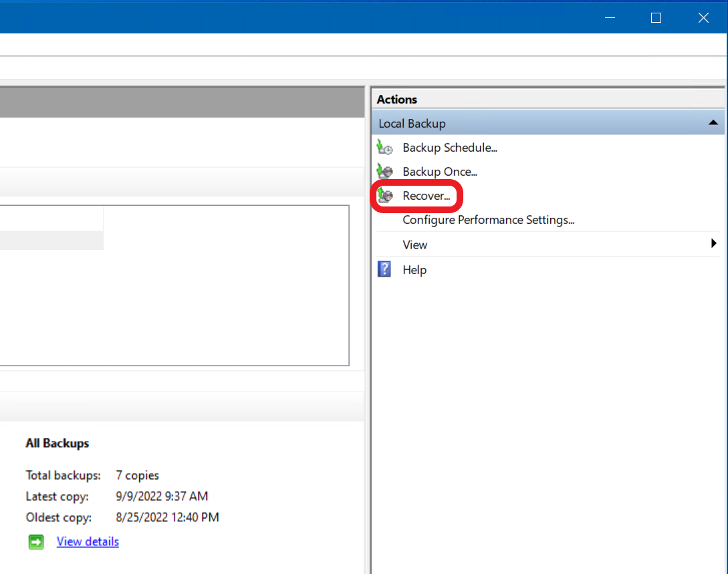Image resolution: width=728 pixels, height=574 pixels.
Task: Open the Backup Schedule wizard
Action: (x=449, y=148)
